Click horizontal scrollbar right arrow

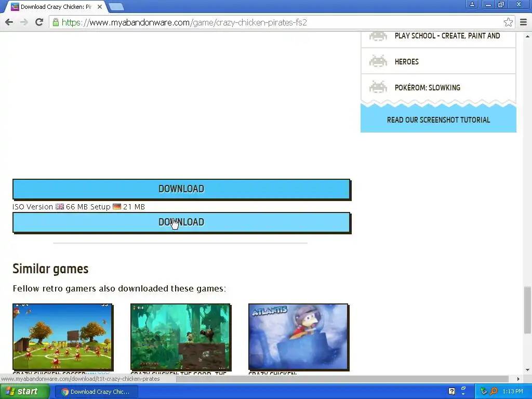518,379
